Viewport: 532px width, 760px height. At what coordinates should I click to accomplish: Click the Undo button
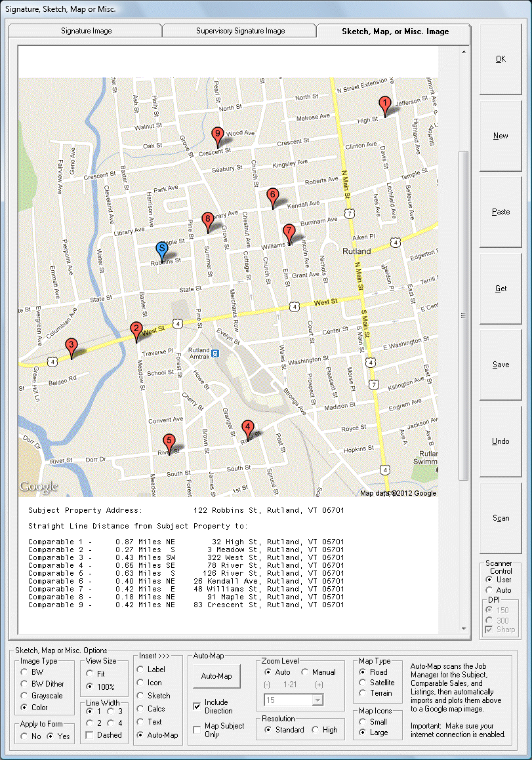click(501, 441)
